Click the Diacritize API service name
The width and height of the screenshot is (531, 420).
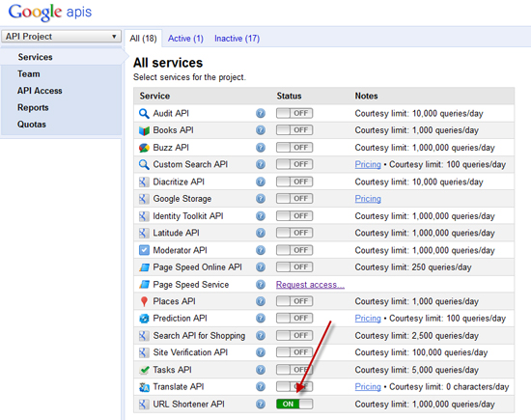[x=179, y=182]
